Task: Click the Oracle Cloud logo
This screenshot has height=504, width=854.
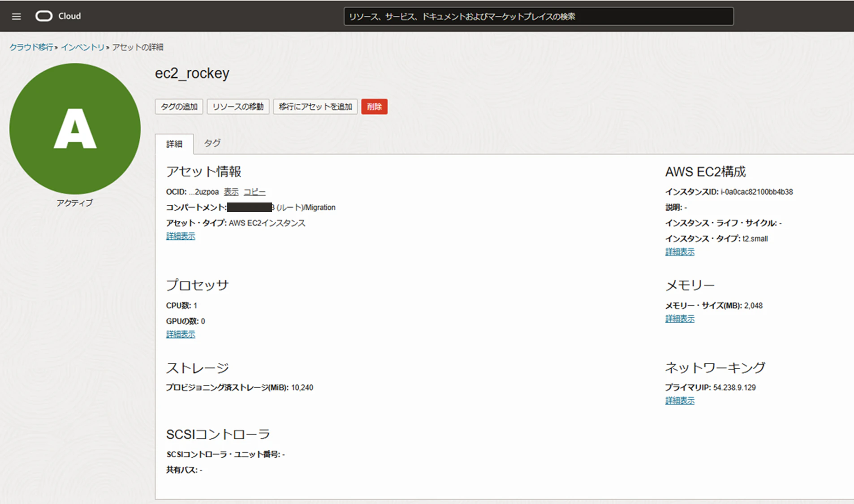Action: [58, 16]
